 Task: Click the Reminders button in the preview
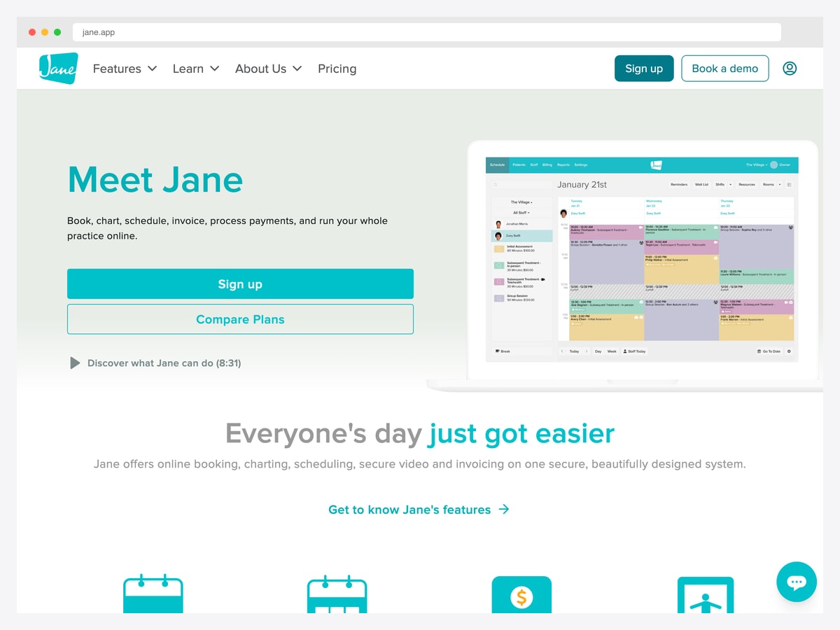(x=679, y=185)
